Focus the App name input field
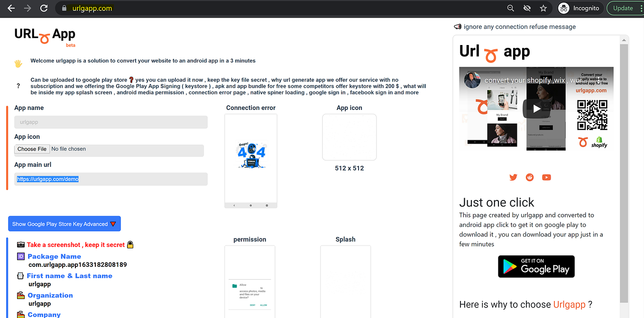Image resolution: width=644 pixels, height=318 pixels. 111,122
